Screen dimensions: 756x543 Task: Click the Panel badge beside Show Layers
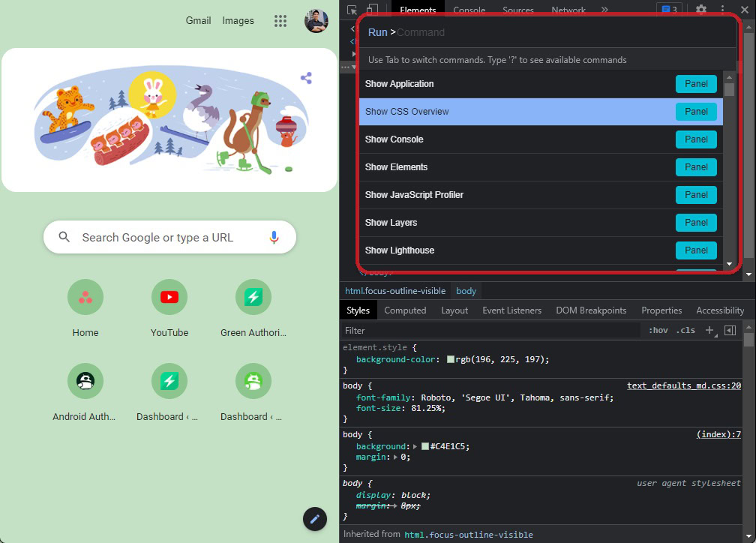pyautogui.click(x=696, y=223)
